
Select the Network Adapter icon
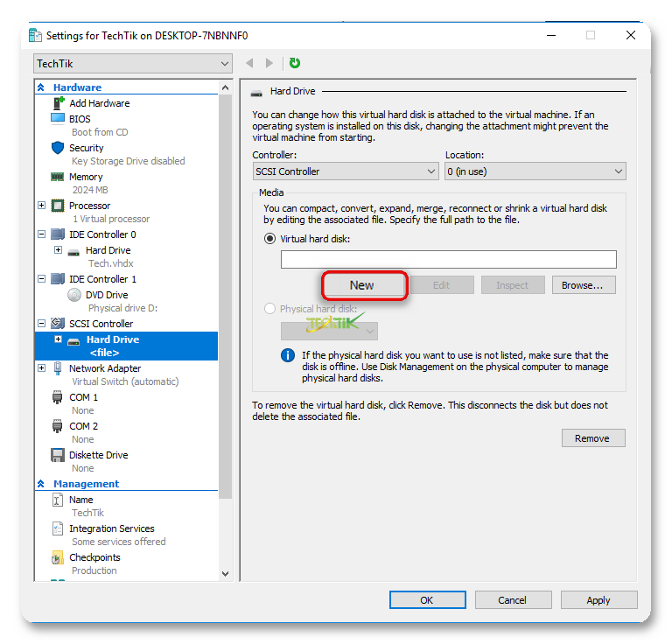[x=58, y=368]
